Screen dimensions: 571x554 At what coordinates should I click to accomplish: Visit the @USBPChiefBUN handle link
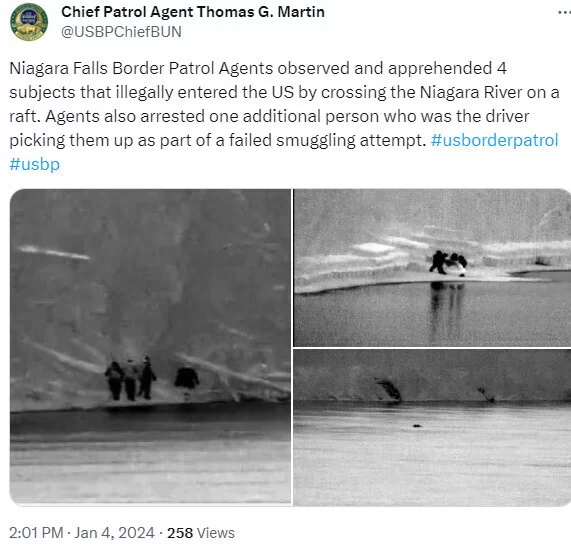click(121, 32)
